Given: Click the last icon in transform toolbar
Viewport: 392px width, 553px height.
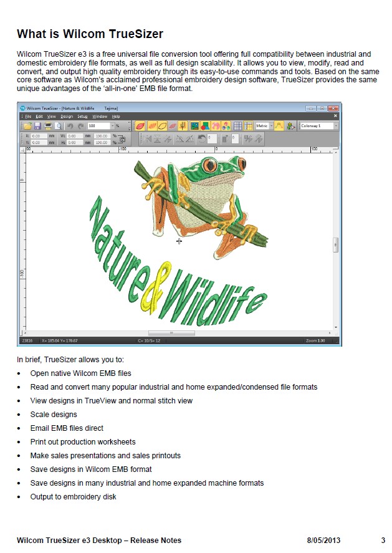Looking at the screenshot, I should tap(259, 138).
